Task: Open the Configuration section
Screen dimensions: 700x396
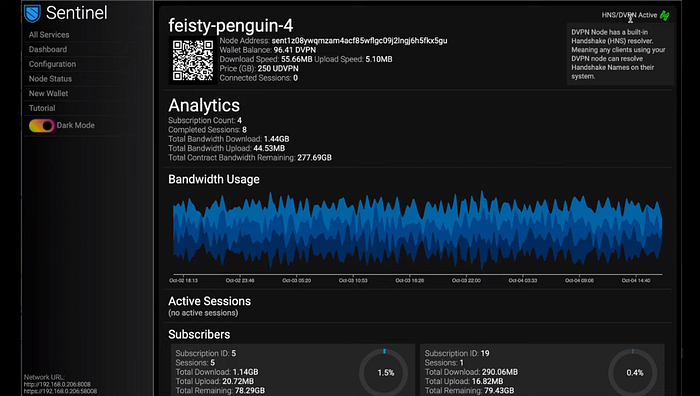Action: pos(52,64)
